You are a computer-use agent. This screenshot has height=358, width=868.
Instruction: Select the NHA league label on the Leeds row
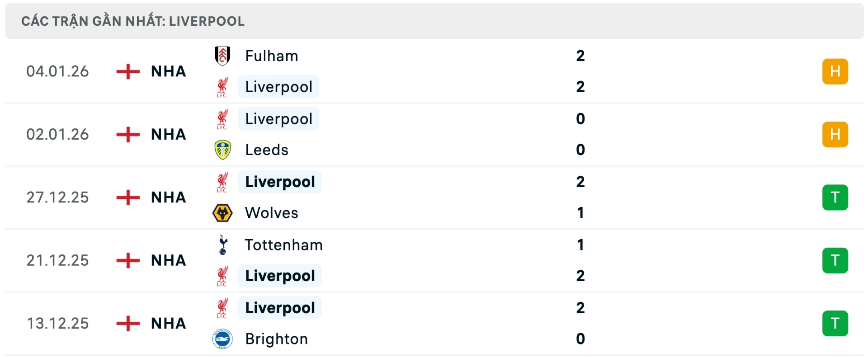click(x=168, y=134)
